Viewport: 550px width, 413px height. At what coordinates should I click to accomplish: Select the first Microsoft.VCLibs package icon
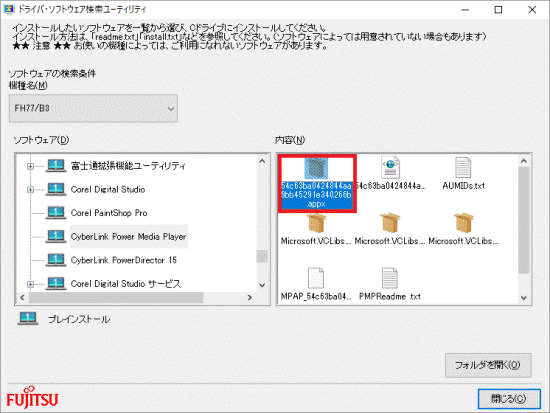click(317, 223)
